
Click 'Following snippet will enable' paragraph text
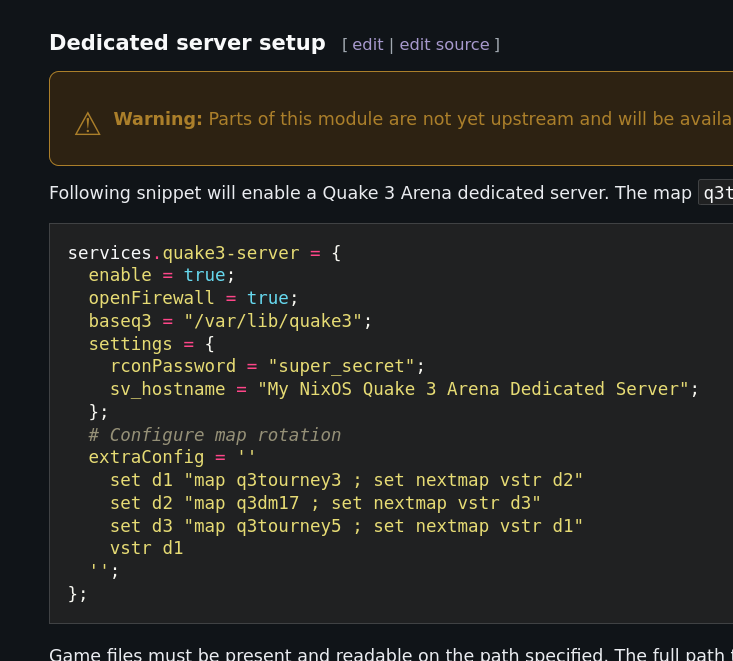coord(370,193)
